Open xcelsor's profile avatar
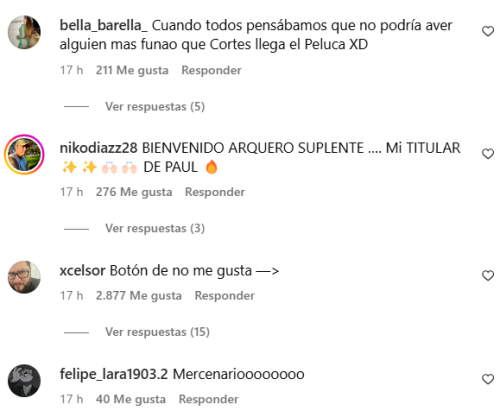The height and width of the screenshot is (411, 500). (x=24, y=277)
